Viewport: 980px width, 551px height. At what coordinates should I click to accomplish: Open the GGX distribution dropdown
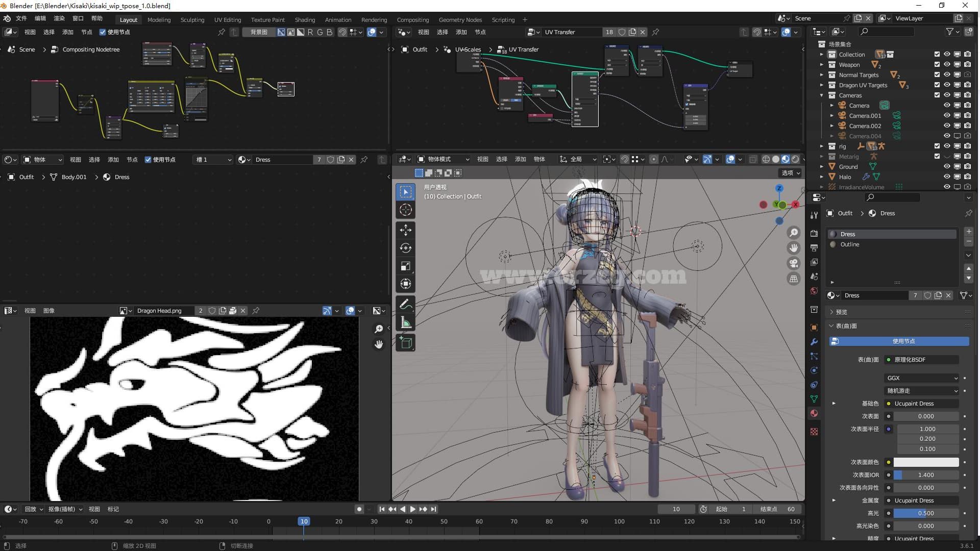click(922, 378)
